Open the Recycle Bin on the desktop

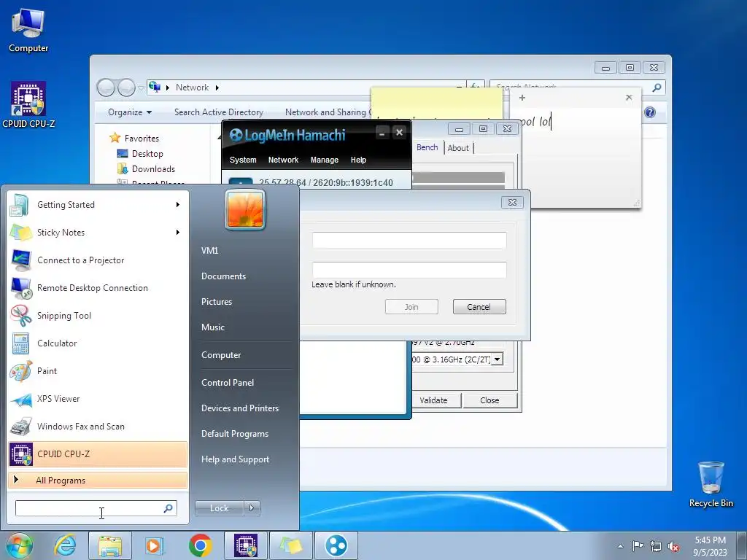tap(711, 485)
